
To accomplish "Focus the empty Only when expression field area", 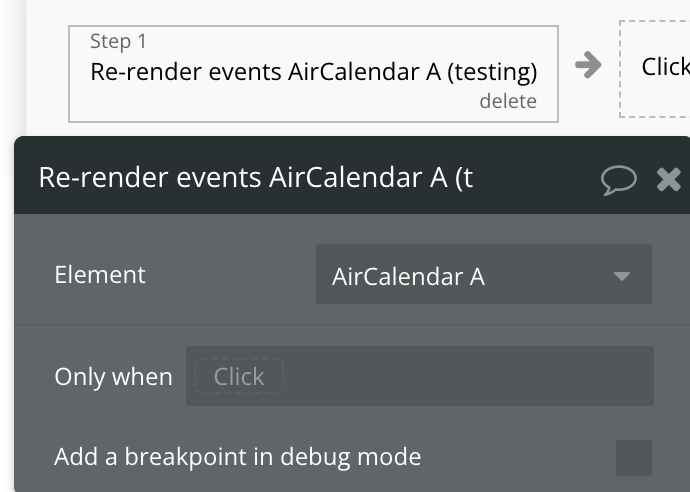I will click(466, 376).
